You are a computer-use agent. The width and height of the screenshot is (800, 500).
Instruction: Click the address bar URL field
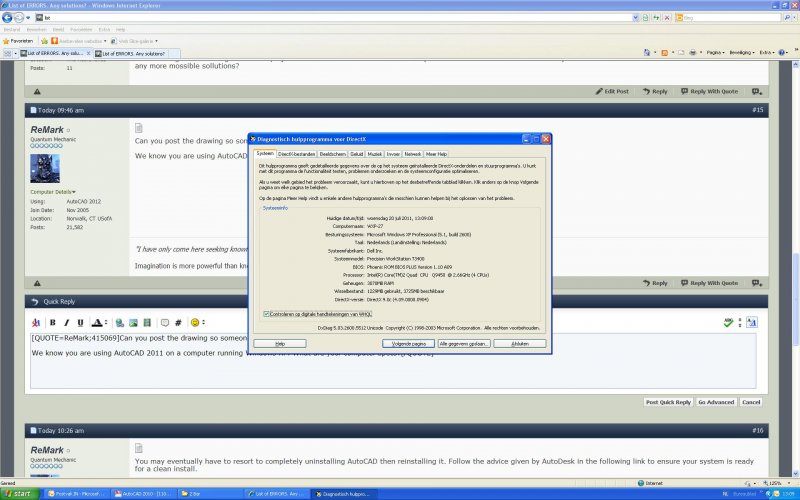[x=333, y=17]
